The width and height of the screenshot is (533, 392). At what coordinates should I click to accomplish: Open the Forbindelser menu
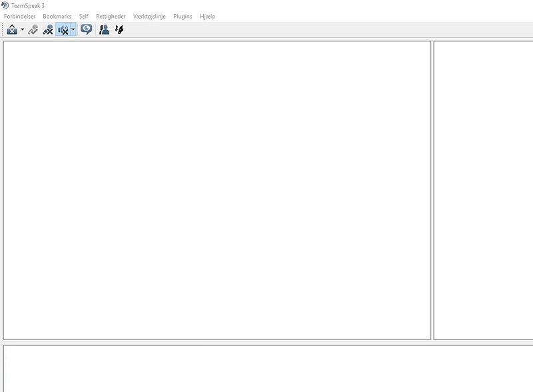click(19, 16)
